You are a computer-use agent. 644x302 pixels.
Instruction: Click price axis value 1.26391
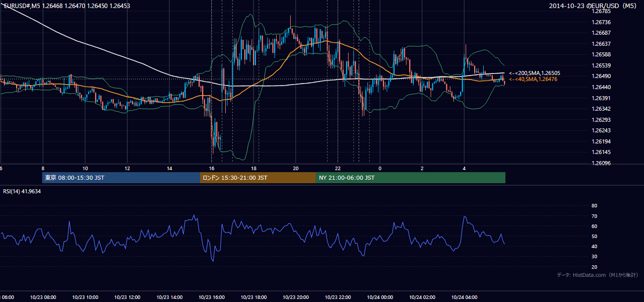click(601, 98)
